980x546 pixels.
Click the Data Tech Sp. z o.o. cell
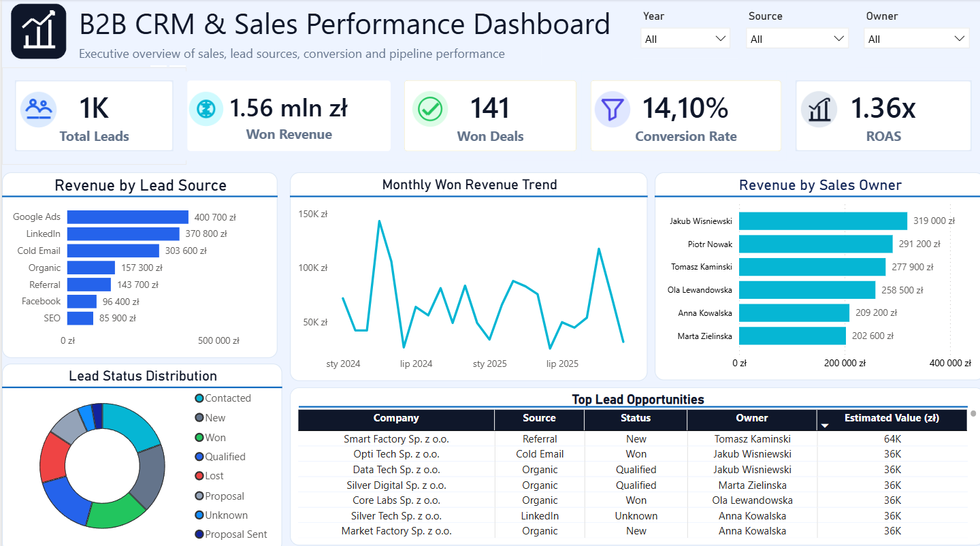pos(396,470)
